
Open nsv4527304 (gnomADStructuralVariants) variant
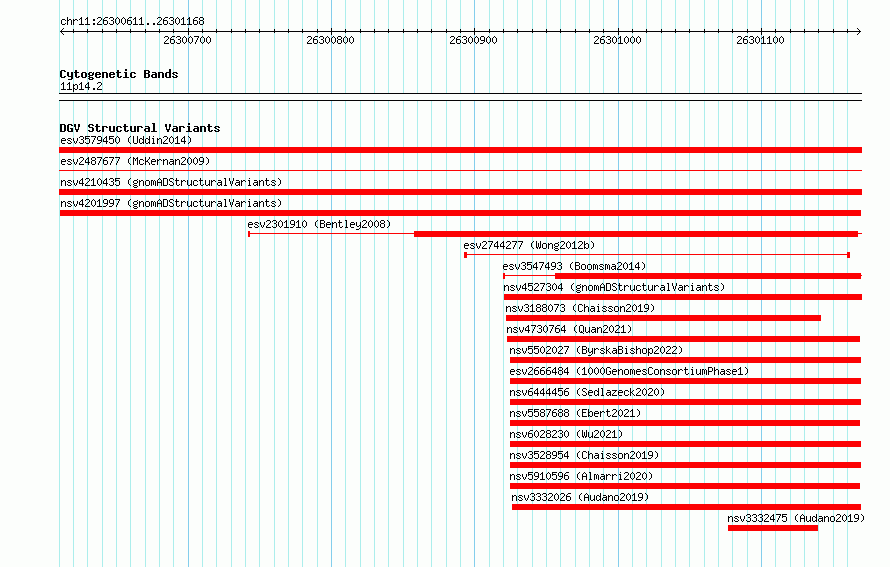(x=614, y=287)
